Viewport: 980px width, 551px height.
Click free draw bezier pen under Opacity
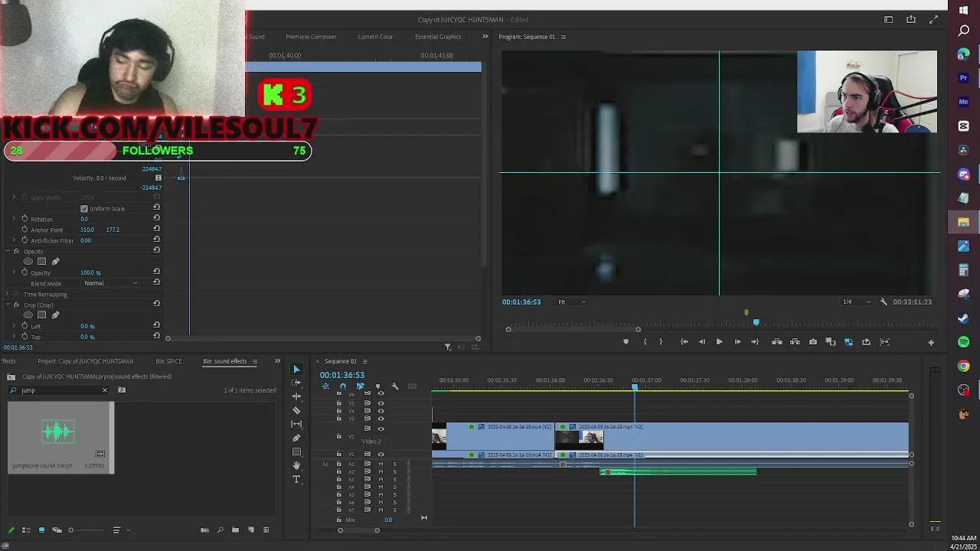(x=55, y=262)
